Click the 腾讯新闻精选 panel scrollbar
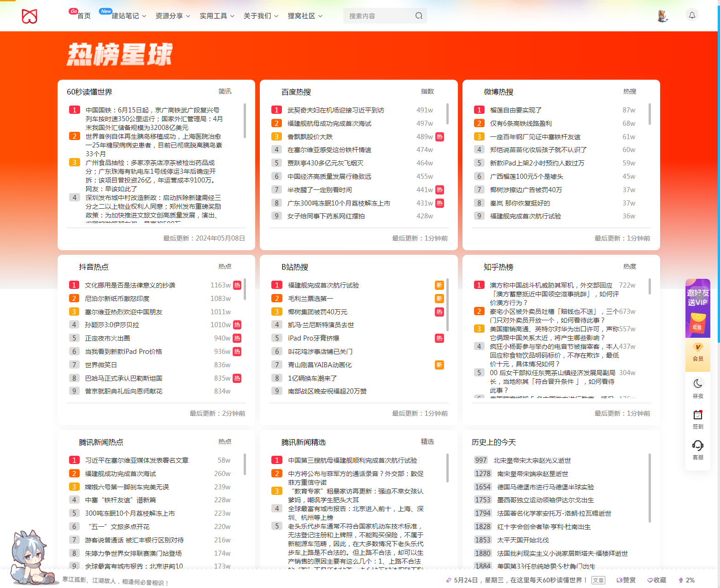Viewport: 720px width, 588px height. (x=447, y=468)
